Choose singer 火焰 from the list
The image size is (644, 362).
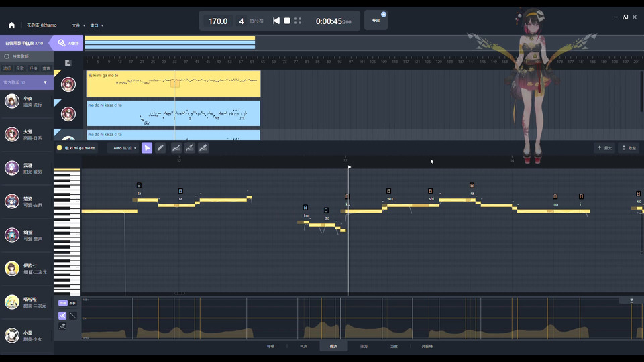[27, 135]
